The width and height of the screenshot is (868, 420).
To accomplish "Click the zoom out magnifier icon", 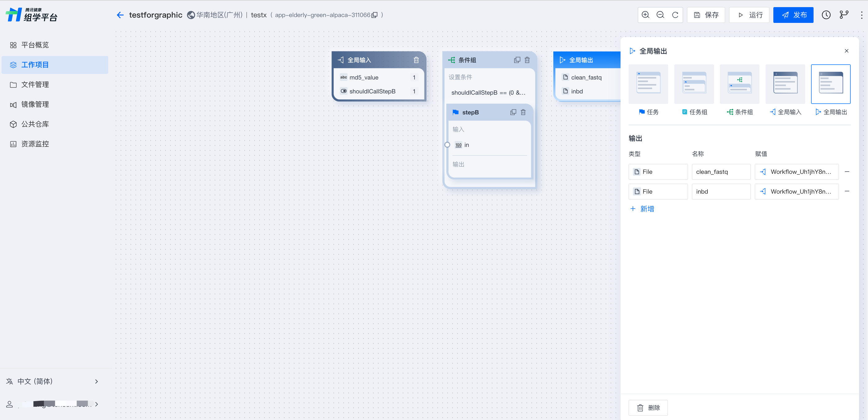I will coord(660,15).
